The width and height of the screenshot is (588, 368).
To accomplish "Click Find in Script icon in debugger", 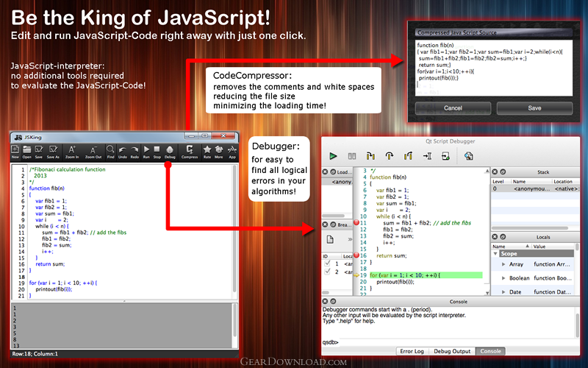I will 468,156.
